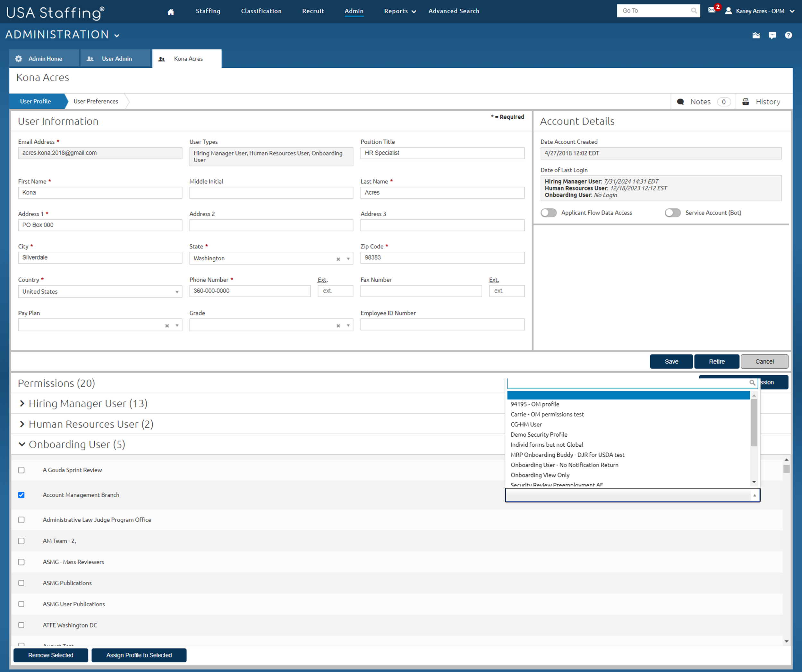Select 94195 - OM profile option
This screenshot has height=672, width=802.
click(534, 405)
